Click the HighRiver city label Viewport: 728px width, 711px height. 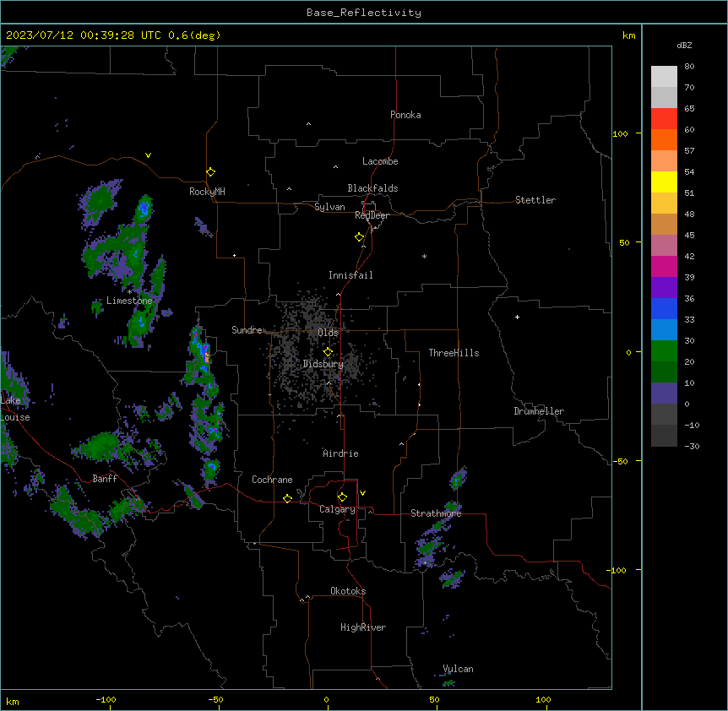tap(363, 627)
